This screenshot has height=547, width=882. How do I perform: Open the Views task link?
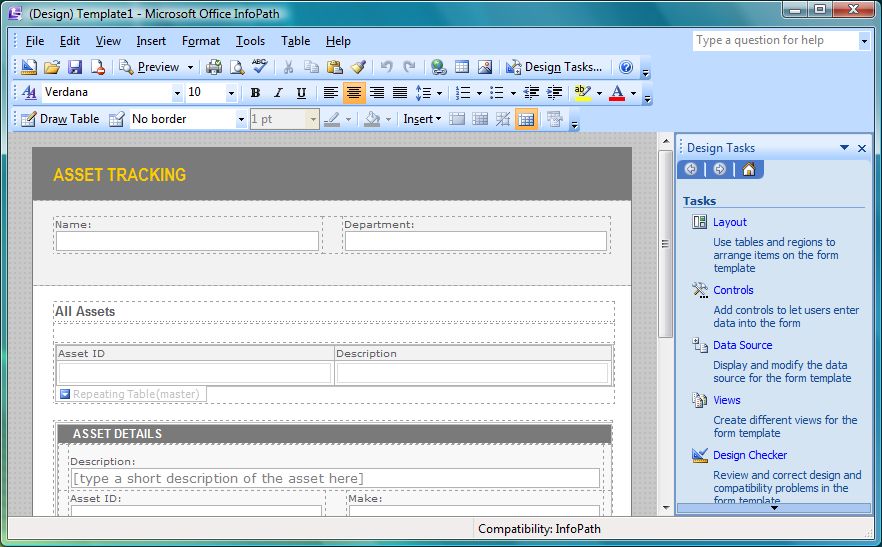(x=727, y=400)
